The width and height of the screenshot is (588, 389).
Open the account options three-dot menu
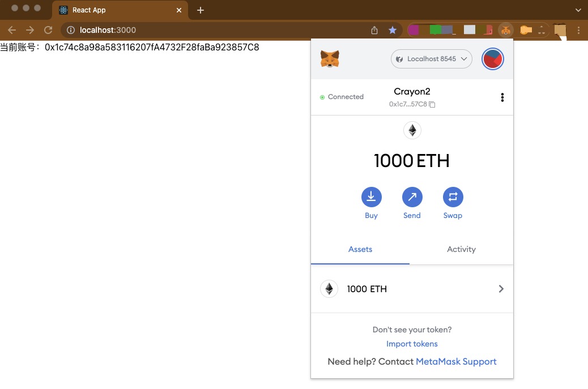coord(502,97)
